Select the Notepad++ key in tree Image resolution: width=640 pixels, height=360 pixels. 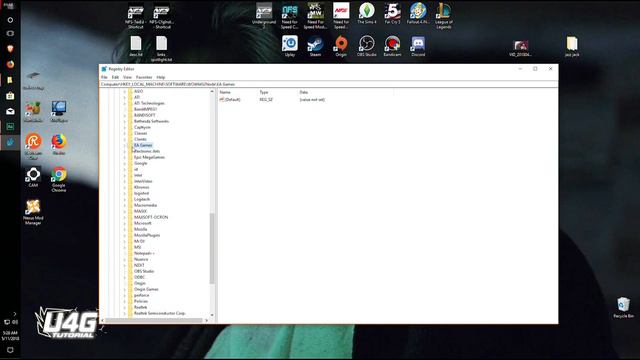[144, 253]
